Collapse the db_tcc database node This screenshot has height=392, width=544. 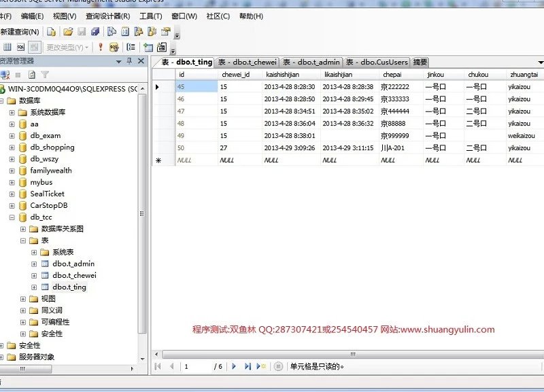pos(12,217)
